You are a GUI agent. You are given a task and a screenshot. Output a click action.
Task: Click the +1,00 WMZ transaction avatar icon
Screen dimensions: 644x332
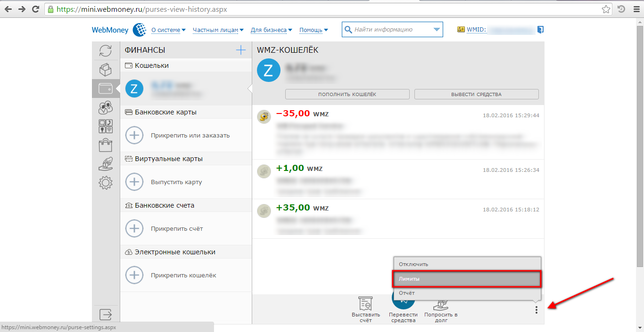[264, 171]
